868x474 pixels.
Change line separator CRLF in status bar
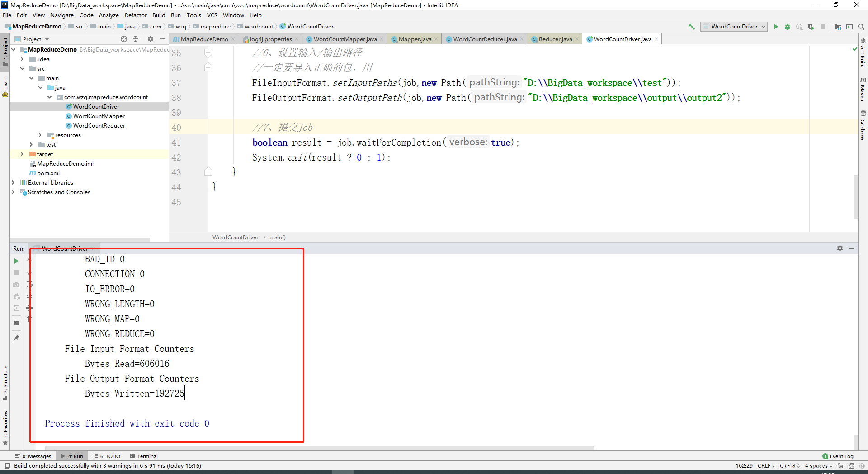pyautogui.click(x=766, y=466)
